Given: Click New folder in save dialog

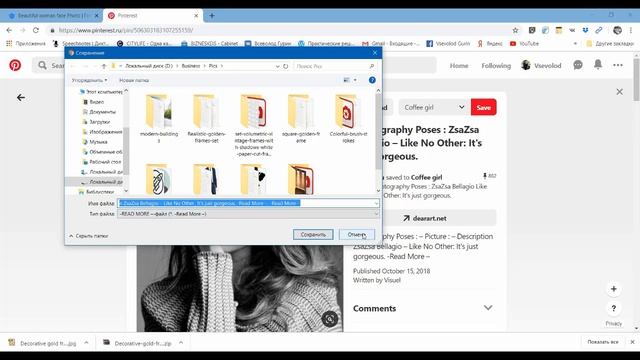Looking at the screenshot, I should click(134, 80).
